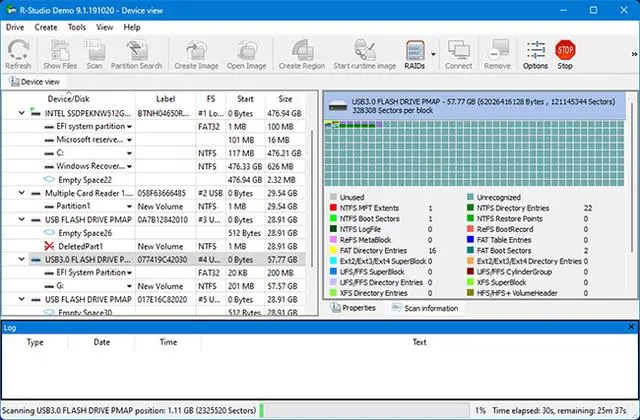This screenshot has width=640, height=420.
Task: Collapse the Multiple Card Reader node
Action: pyautogui.click(x=22, y=192)
